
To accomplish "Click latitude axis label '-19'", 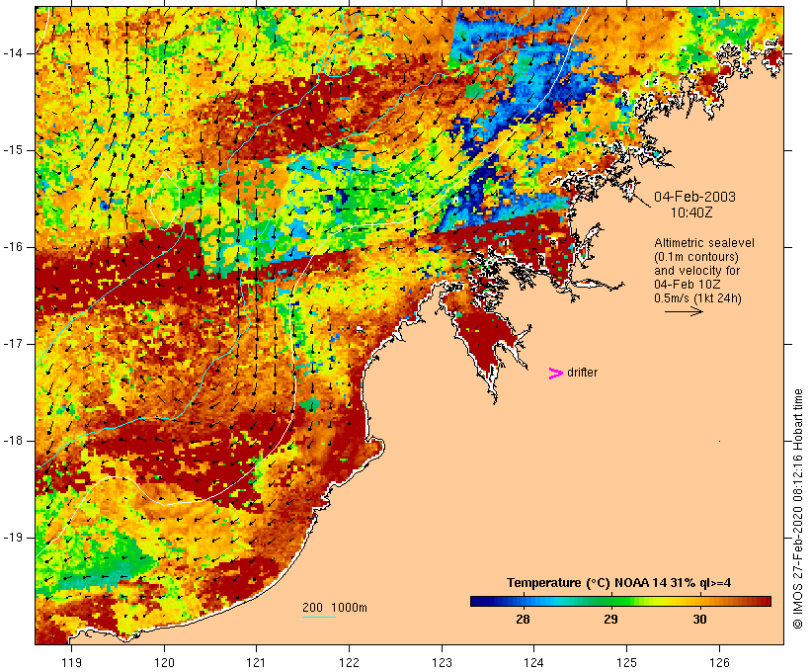I will [13, 538].
